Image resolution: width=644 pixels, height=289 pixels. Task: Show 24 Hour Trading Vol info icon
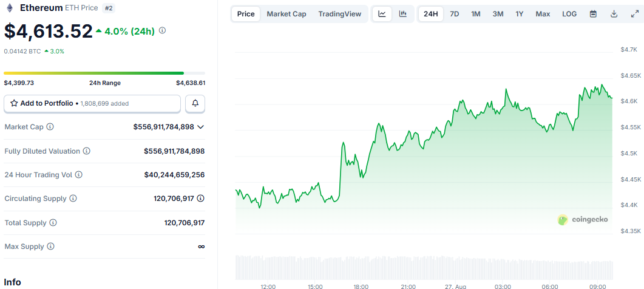79,175
